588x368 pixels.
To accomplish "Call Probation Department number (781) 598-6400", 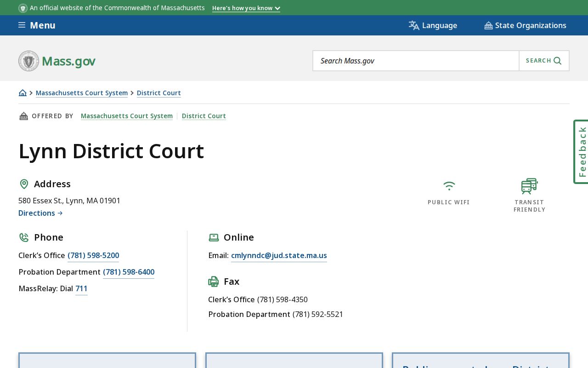I will pyautogui.click(x=129, y=272).
